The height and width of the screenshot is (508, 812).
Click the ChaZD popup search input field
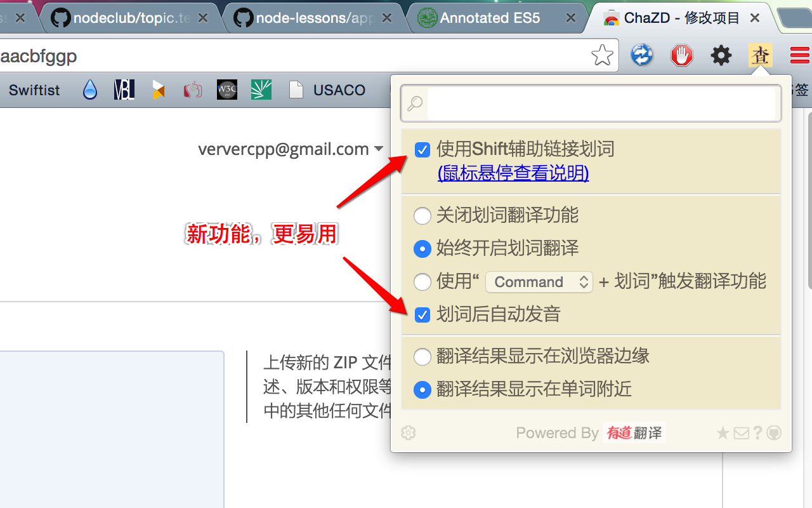(x=601, y=104)
